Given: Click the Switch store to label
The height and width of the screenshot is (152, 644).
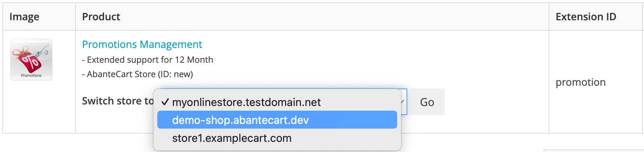Looking at the screenshot, I should (118, 101).
